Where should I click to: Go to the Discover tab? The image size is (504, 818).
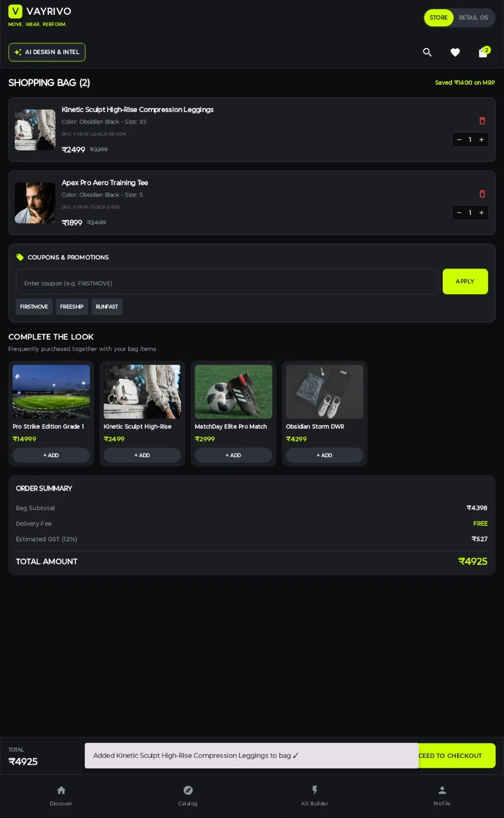(61, 796)
